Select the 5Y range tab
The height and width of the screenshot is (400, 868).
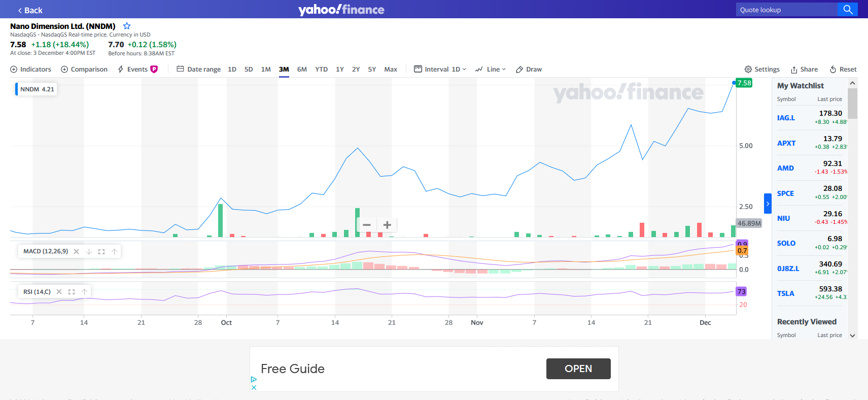[x=372, y=69]
